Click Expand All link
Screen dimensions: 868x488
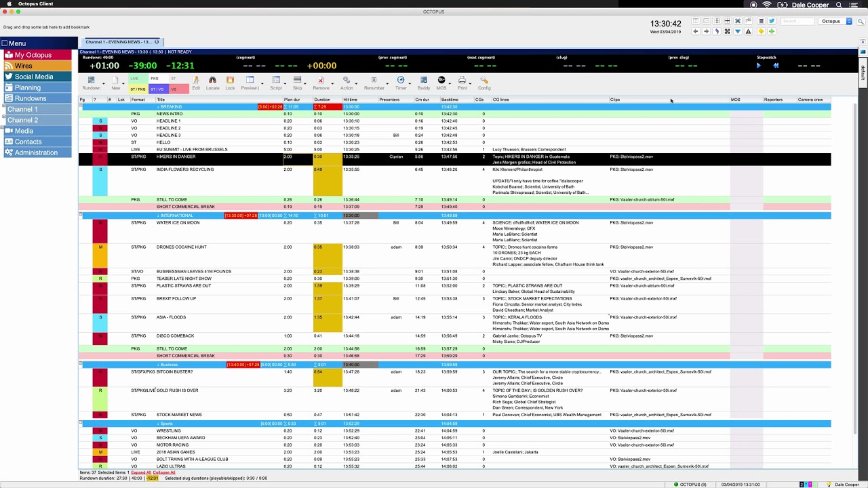coord(141,472)
